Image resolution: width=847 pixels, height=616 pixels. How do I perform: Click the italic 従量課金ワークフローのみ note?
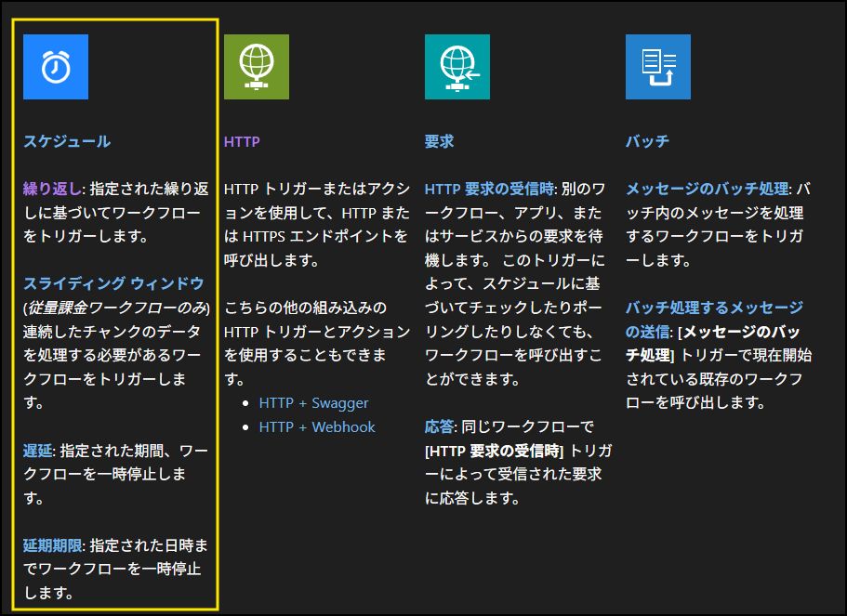tap(118, 308)
